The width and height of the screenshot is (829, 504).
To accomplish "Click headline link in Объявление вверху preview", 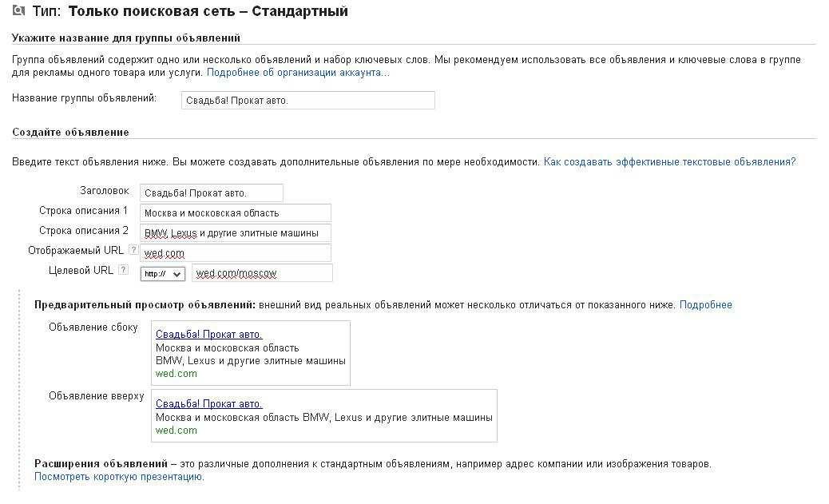I will point(208,403).
